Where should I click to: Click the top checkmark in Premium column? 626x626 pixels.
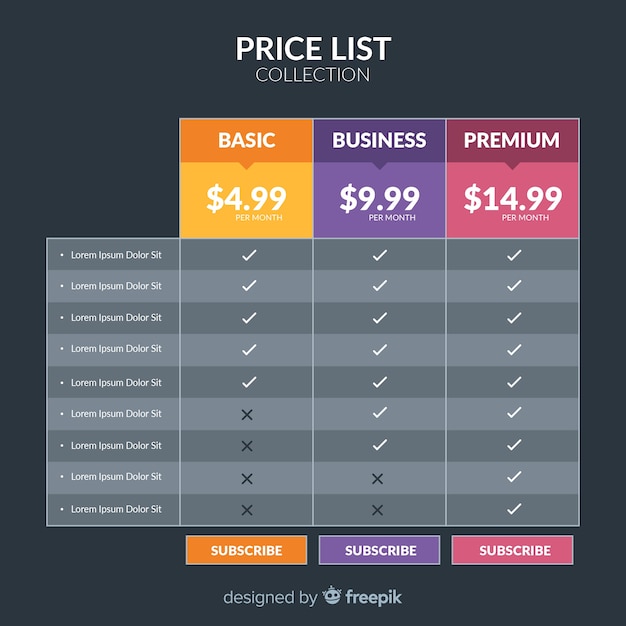point(514,255)
